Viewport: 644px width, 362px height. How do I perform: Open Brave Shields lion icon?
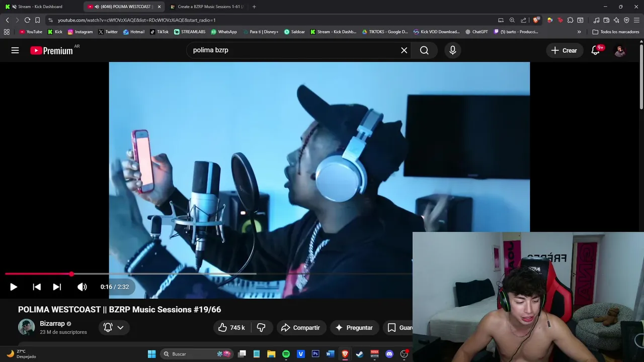pyautogui.click(x=536, y=20)
